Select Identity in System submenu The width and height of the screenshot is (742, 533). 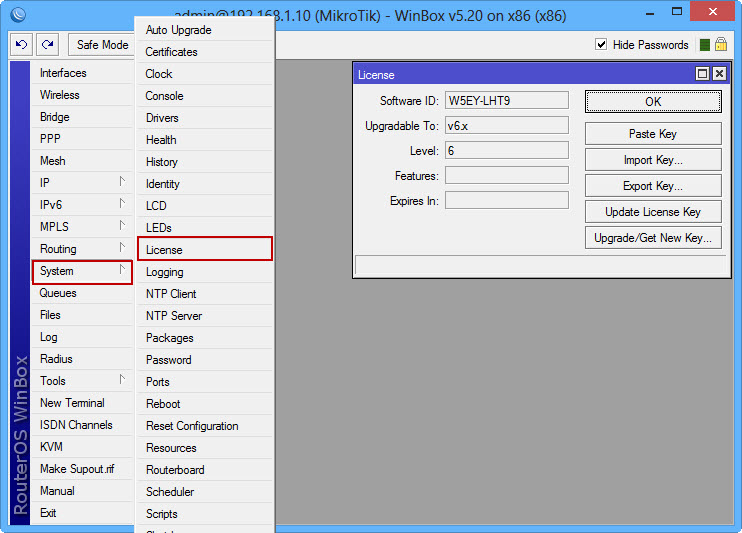point(205,184)
